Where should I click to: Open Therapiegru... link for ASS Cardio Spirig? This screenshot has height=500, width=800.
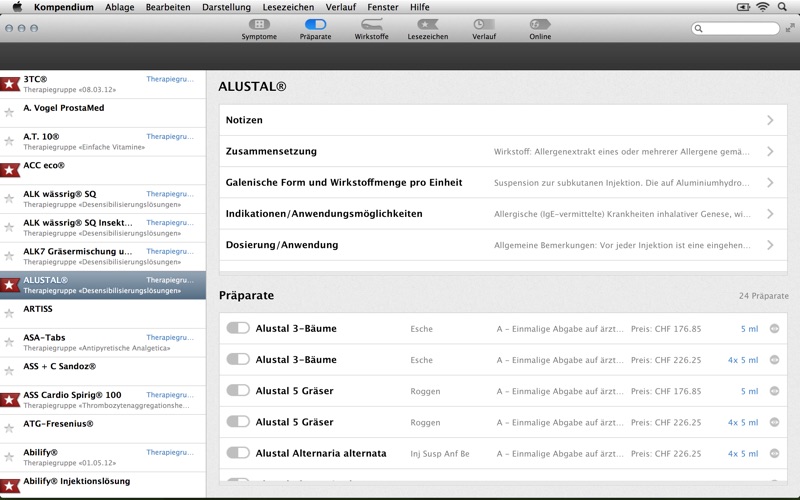point(170,394)
